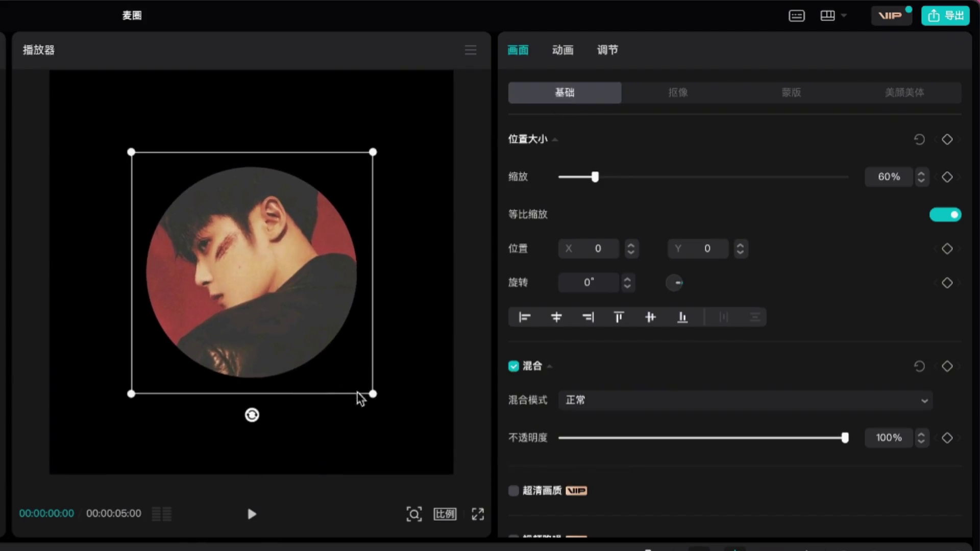Switch to the 调节 adjustment tab
980x551 pixels.
coord(606,50)
